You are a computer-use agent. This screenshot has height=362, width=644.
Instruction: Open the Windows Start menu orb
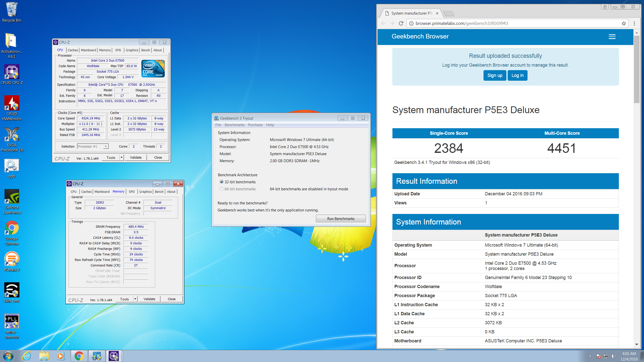coord(8,356)
